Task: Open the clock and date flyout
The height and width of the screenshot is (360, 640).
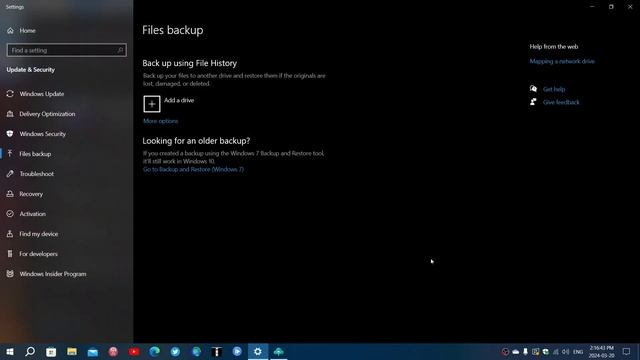Action: 601,351
